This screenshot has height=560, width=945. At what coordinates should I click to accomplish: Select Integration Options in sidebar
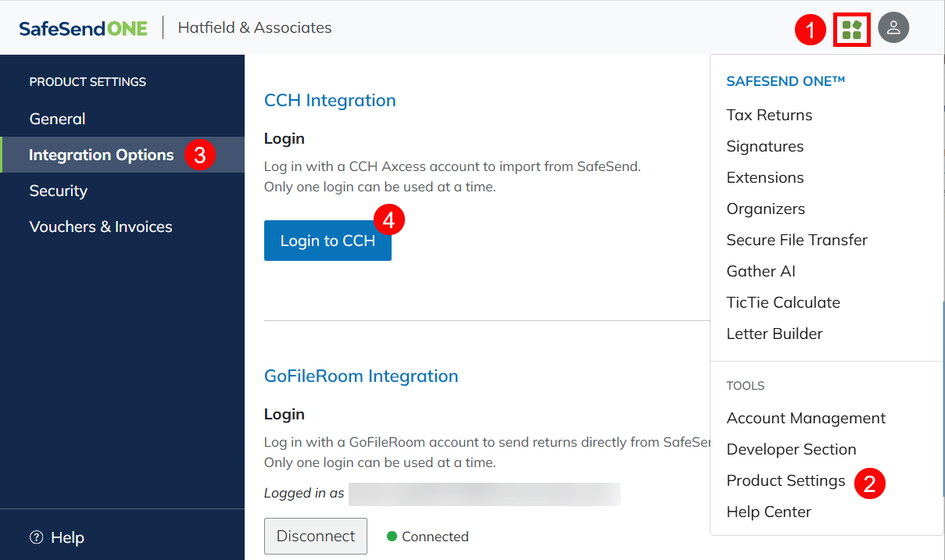[x=101, y=155]
